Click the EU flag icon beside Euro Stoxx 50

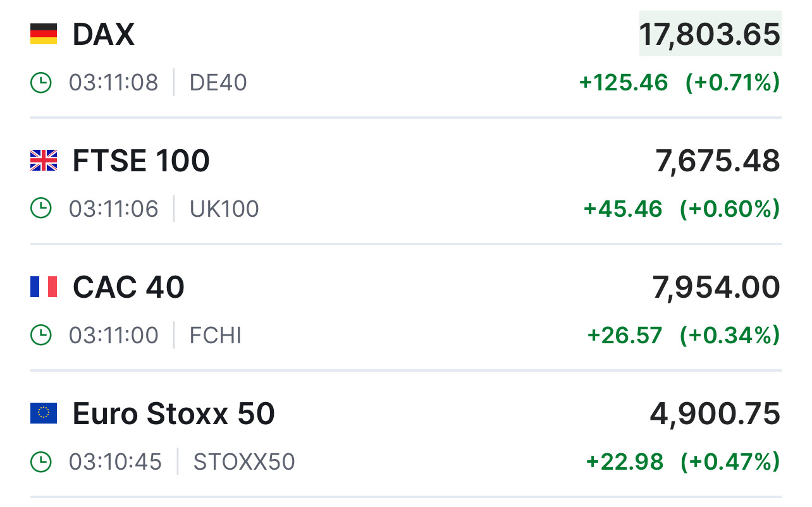(44, 413)
